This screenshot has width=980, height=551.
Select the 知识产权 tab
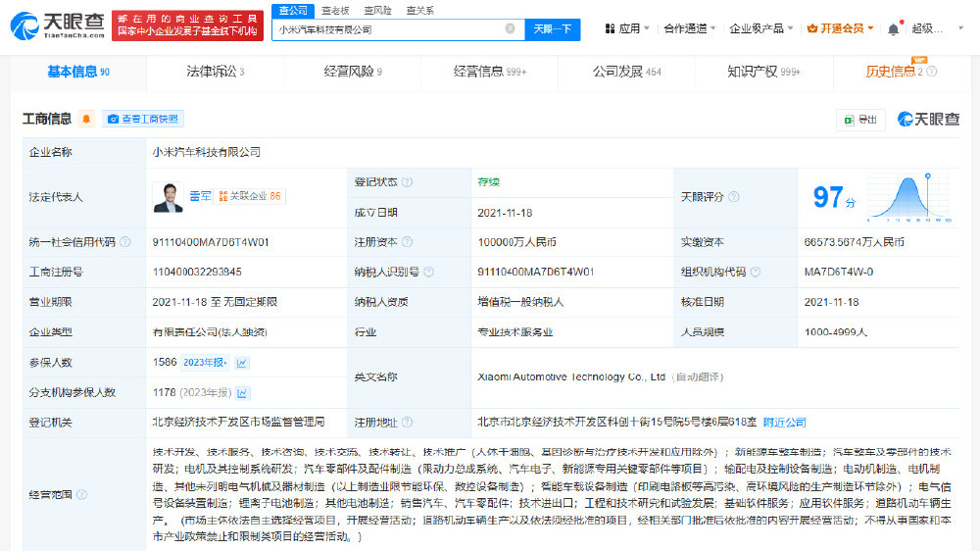763,72
